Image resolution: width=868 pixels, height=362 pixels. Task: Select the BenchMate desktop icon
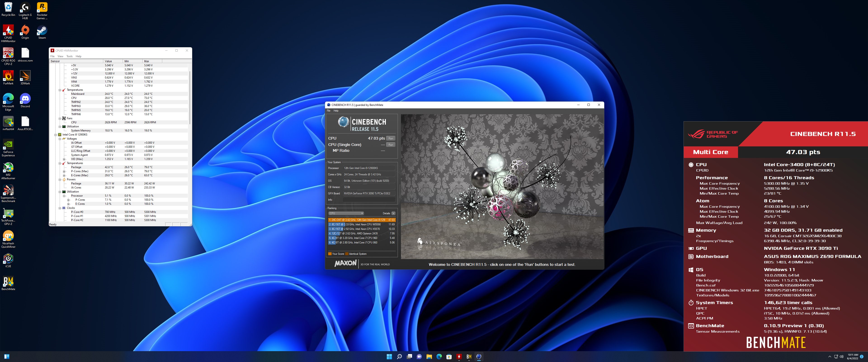click(x=8, y=283)
